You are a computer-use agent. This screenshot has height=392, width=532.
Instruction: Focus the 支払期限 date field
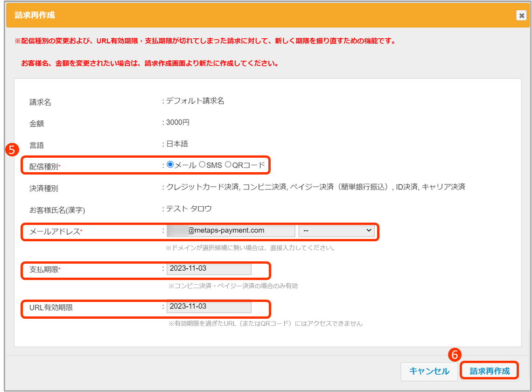209,269
